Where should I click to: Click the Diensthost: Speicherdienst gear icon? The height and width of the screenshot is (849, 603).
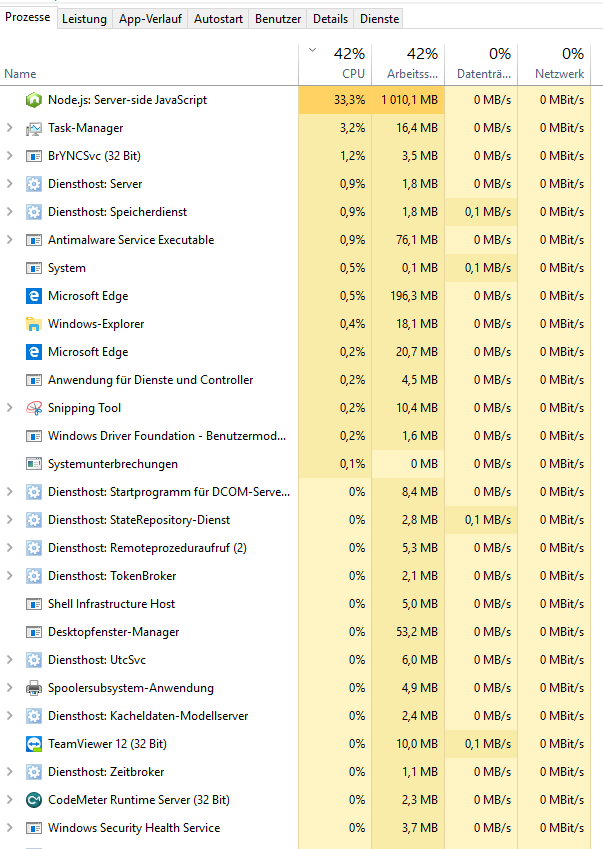(34, 212)
